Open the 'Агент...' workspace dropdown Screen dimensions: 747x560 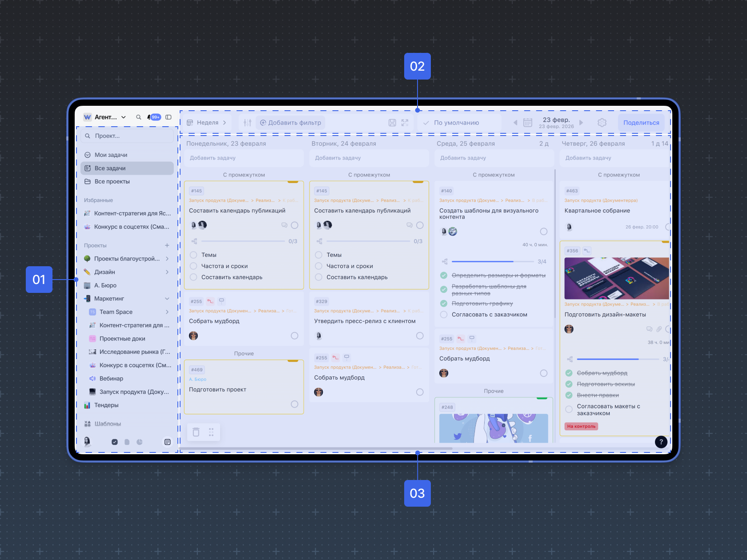[110, 117]
